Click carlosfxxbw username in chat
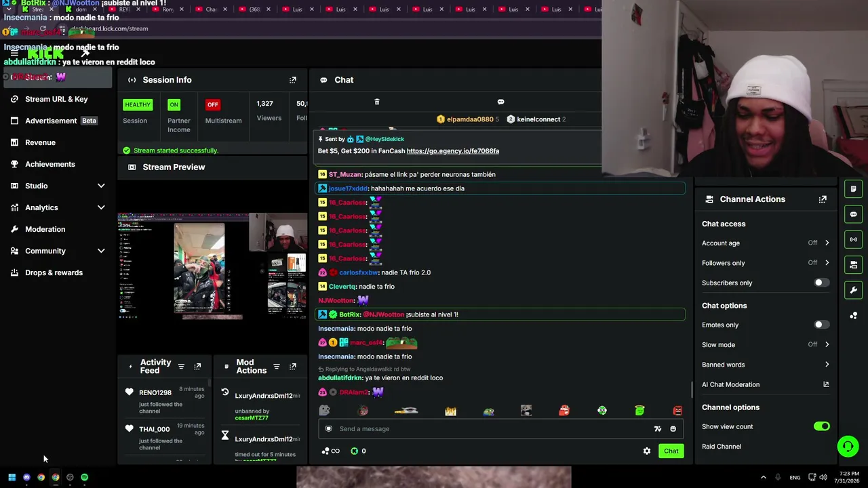 359,272
